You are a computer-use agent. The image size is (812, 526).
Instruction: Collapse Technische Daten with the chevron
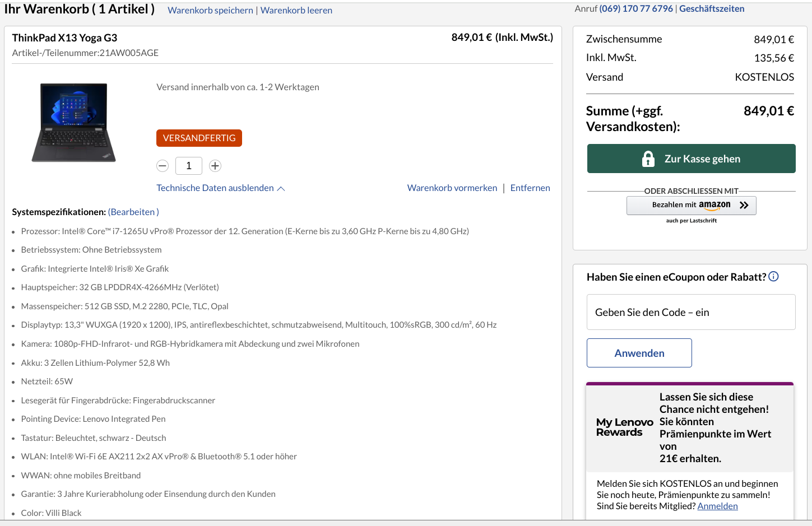click(281, 189)
